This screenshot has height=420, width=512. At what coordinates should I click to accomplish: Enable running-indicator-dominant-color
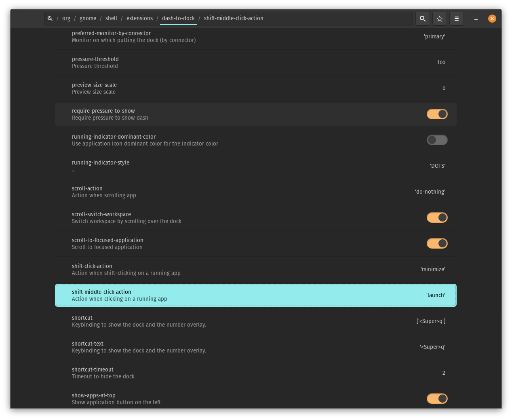point(437,140)
